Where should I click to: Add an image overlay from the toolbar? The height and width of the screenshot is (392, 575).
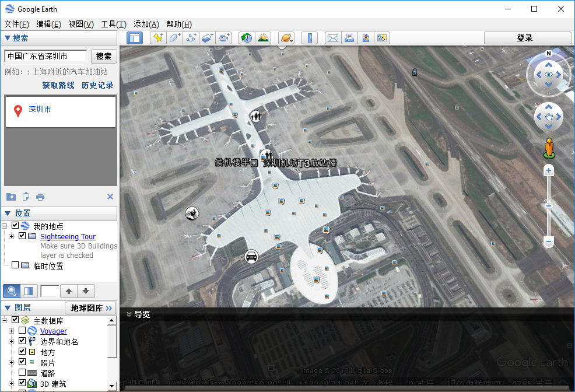tap(207, 38)
